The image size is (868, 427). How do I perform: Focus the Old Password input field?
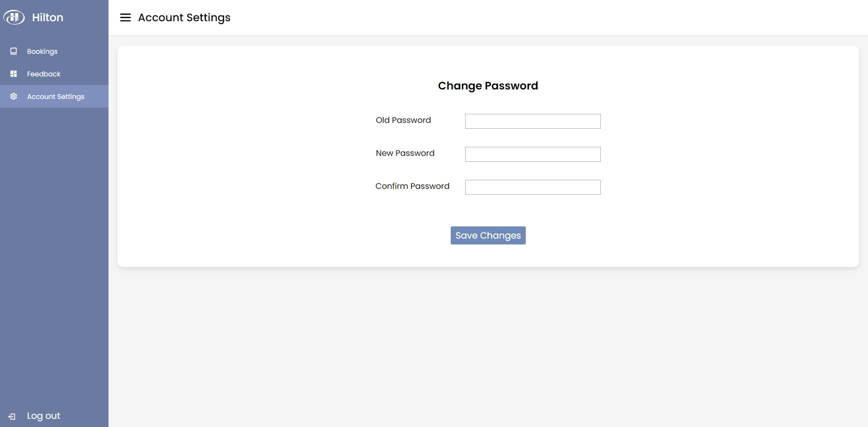(533, 121)
